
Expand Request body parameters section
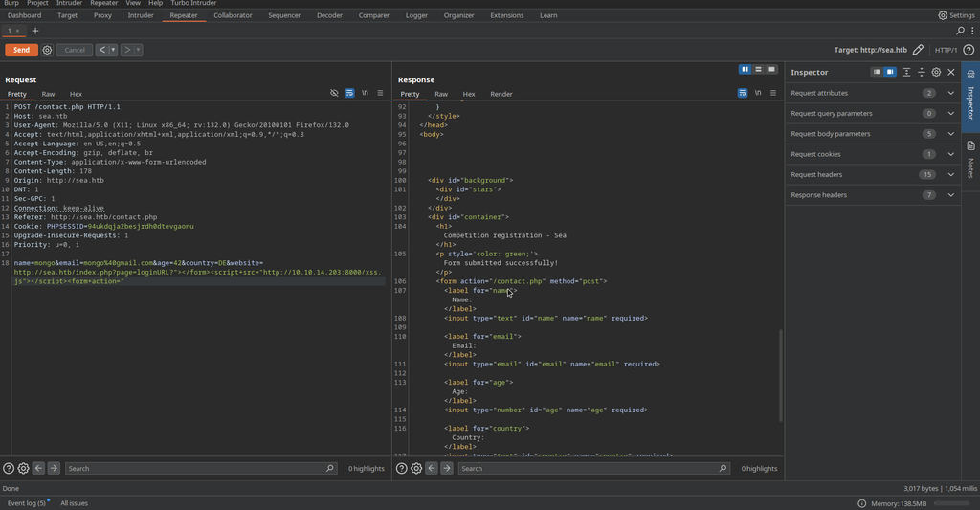(x=950, y=134)
